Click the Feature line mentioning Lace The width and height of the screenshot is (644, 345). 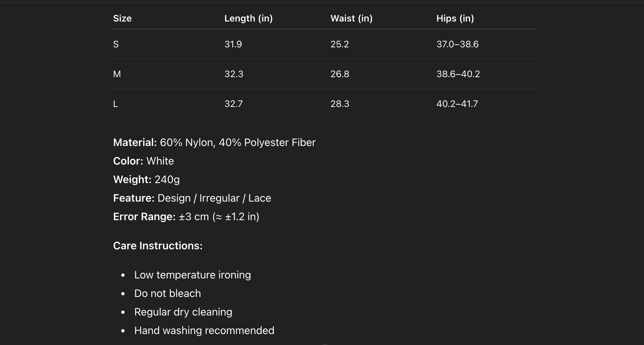[192, 198]
